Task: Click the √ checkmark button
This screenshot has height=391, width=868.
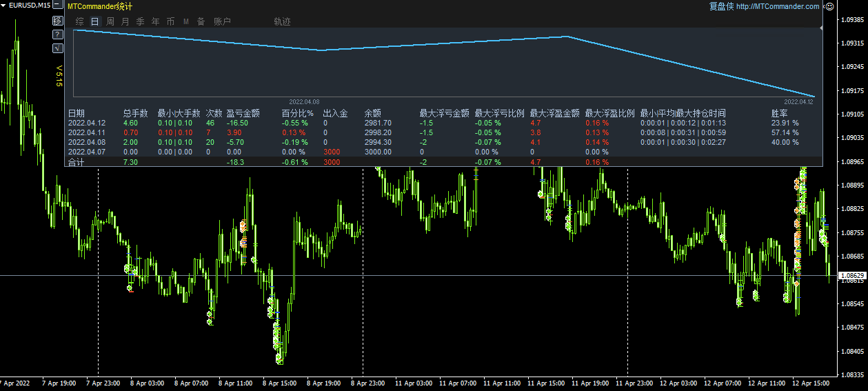Action: [58, 48]
